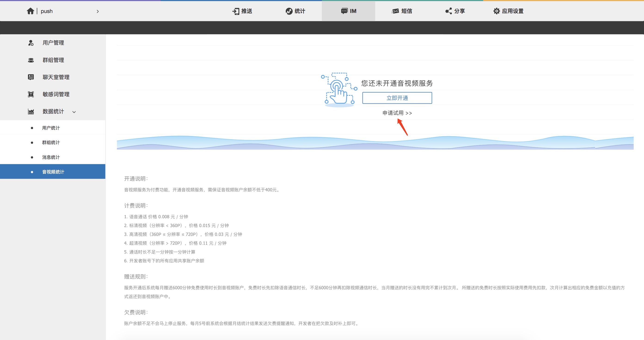Click the 用户管理 user icon in sidebar
Image resolution: width=644 pixels, height=340 pixels.
point(31,43)
